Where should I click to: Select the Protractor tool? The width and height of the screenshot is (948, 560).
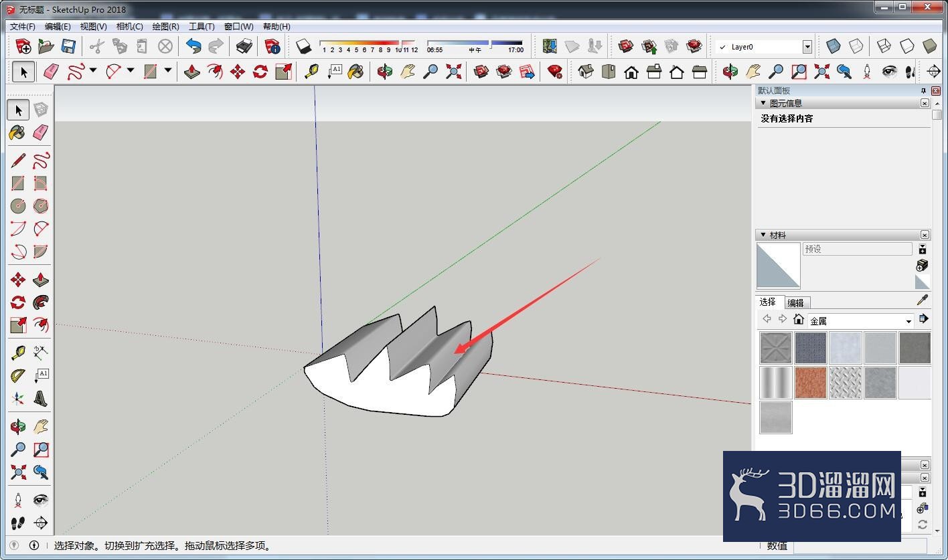pyautogui.click(x=18, y=375)
